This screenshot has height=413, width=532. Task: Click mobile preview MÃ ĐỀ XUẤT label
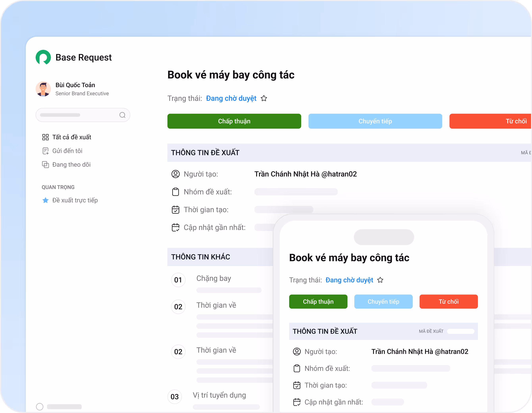tap(431, 331)
